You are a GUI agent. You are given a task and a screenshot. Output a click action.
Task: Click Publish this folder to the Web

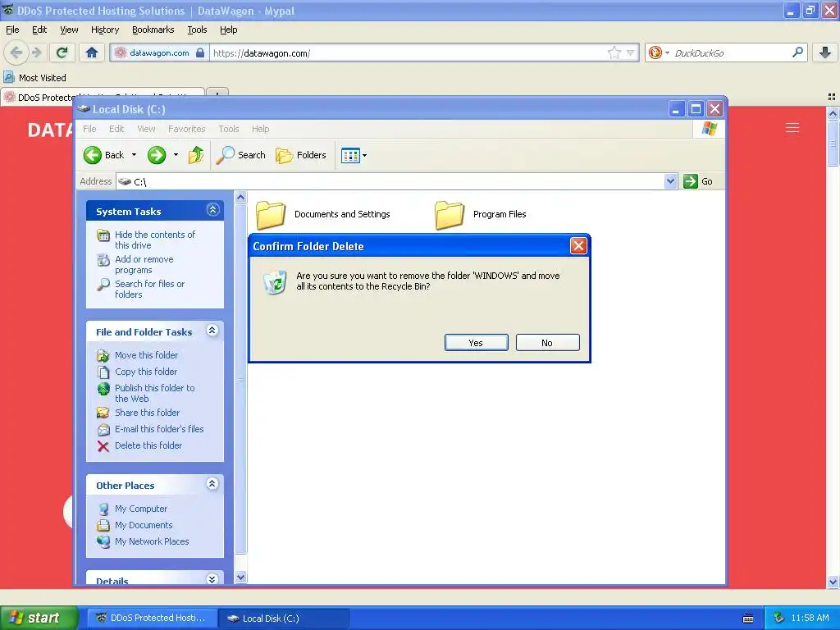click(x=154, y=393)
